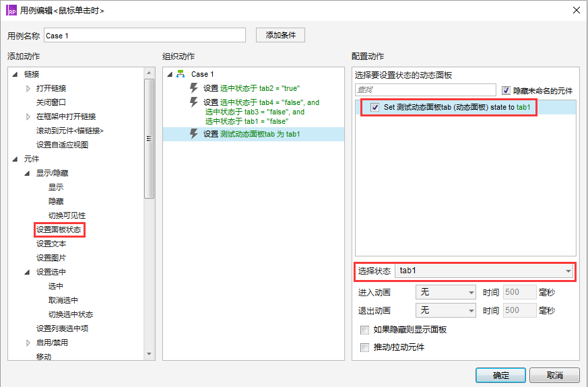Open the 退出动画 dropdown
This screenshot has width=588, height=387.
point(445,310)
